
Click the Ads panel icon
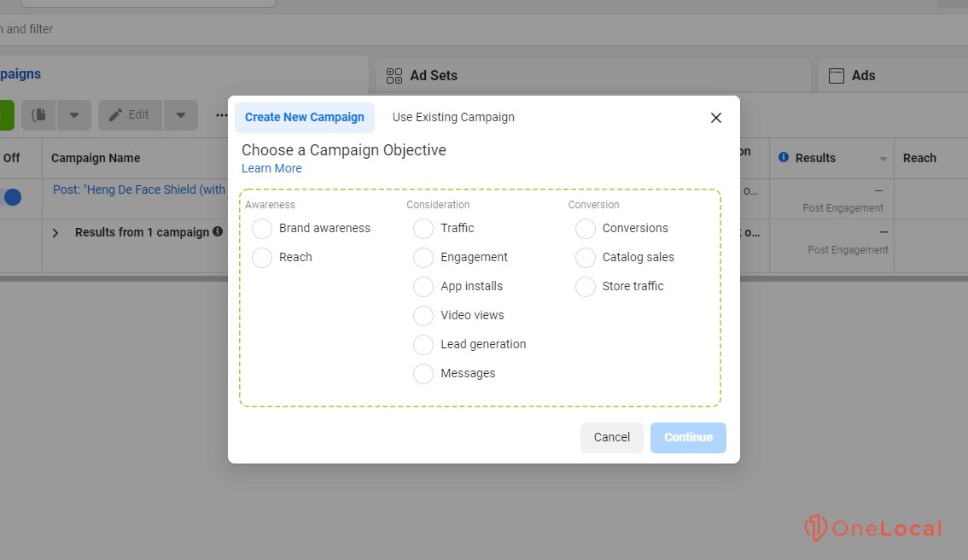pyautogui.click(x=837, y=76)
